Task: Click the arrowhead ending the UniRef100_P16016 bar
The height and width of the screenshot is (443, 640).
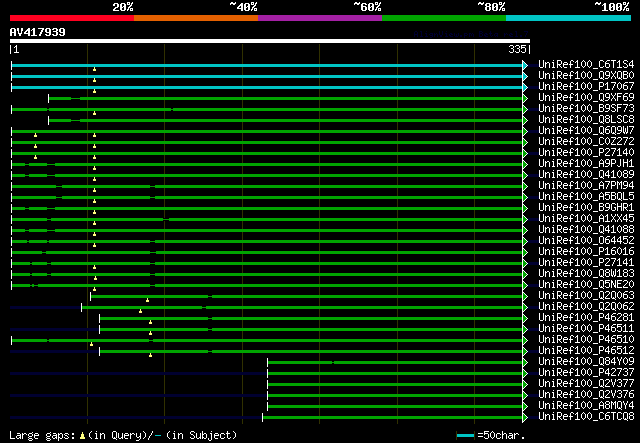Action: 525,252
